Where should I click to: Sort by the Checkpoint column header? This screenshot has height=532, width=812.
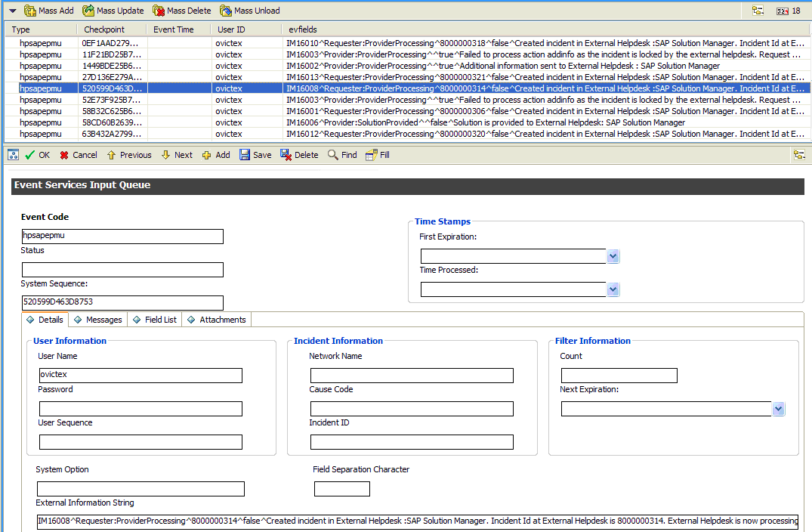(111, 29)
